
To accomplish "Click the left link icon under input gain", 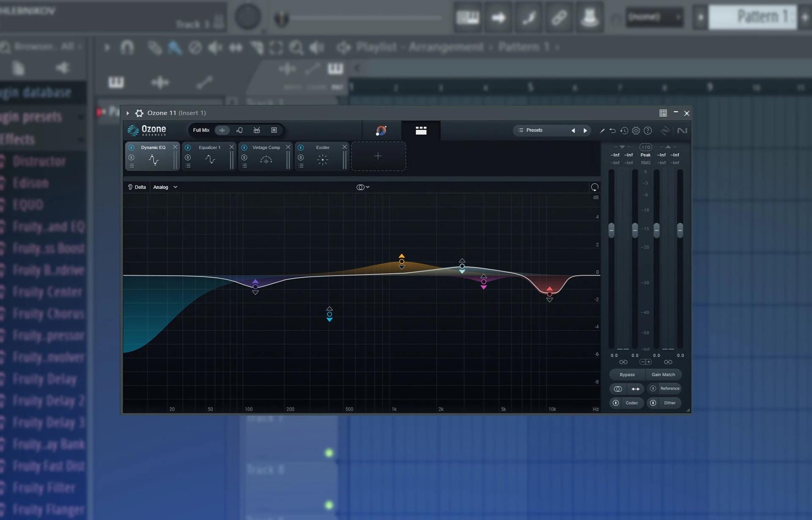I will click(x=623, y=362).
